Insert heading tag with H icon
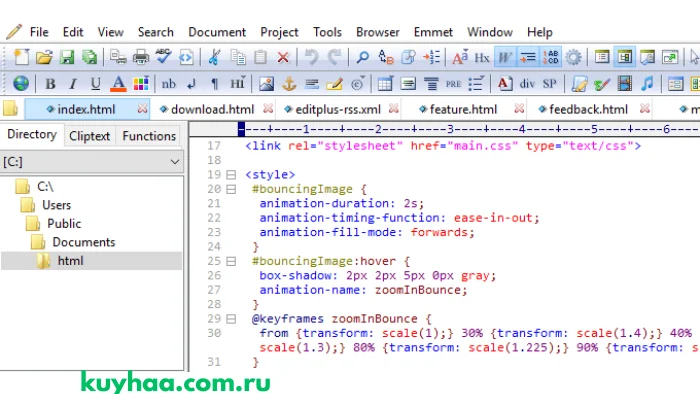The height and width of the screenshot is (394, 700). pos(237,83)
